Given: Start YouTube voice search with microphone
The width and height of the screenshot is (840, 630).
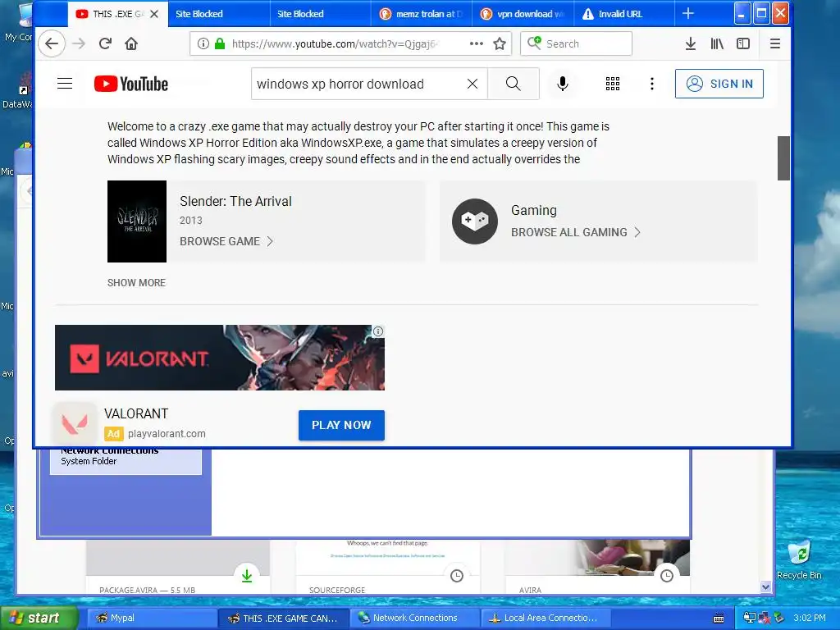Looking at the screenshot, I should pyautogui.click(x=563, y=84).
